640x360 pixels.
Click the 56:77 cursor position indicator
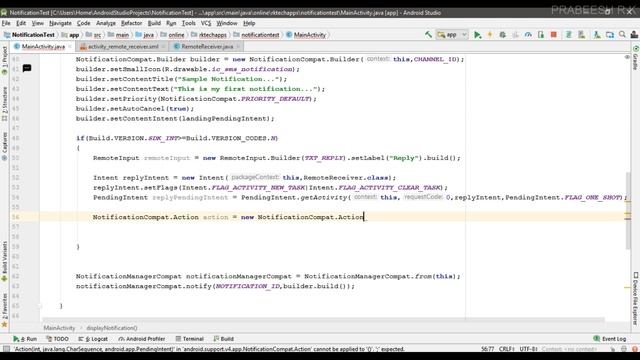[x=487, y=349]
